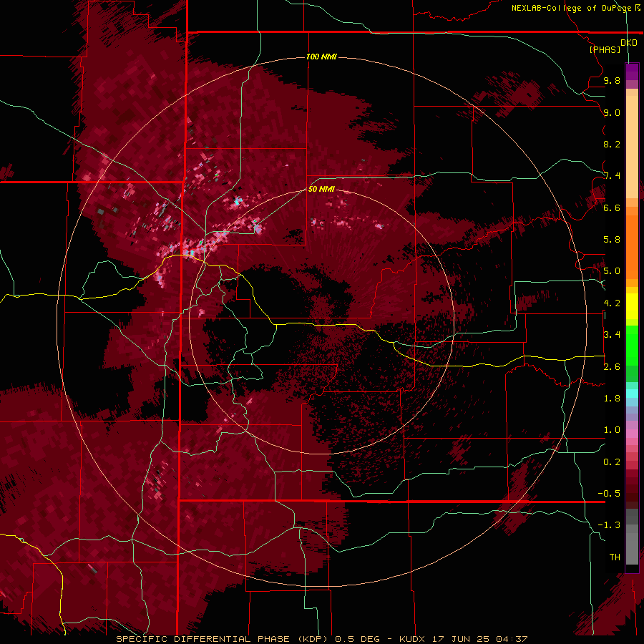Image resolution: width=644 pixels, height=644 pixels.
Task: Click the 9.0 color scale value
Action: (612, 112)
